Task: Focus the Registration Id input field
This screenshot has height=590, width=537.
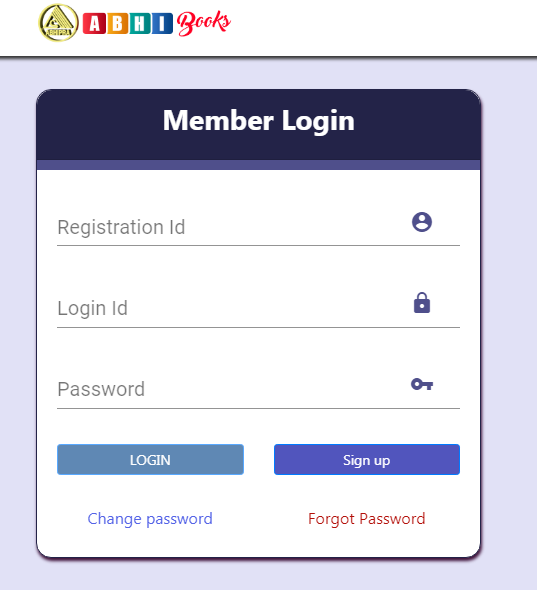Action: (259, 227)
